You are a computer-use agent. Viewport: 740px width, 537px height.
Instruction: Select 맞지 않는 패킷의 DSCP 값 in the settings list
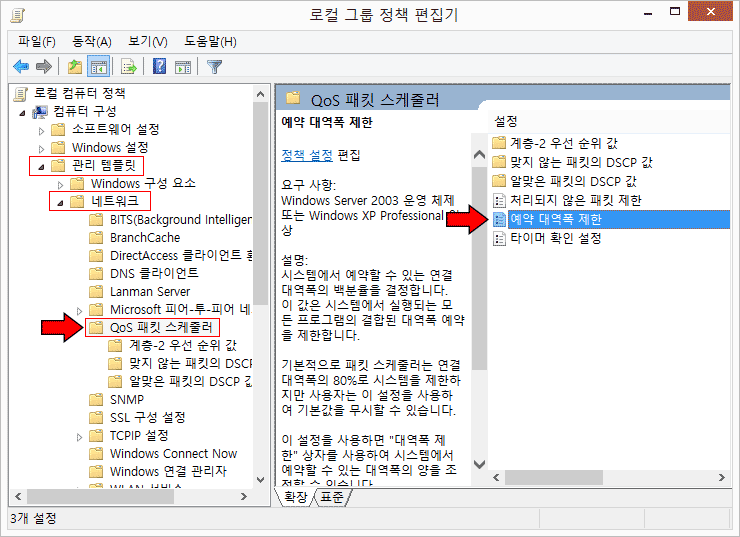pos(581,162)
